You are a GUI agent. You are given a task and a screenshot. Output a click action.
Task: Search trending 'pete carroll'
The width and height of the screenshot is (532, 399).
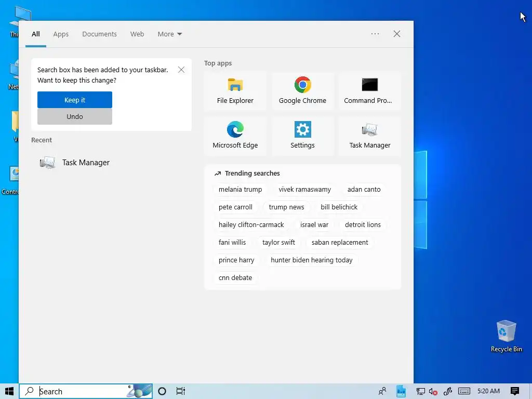(x=235, y=207)
